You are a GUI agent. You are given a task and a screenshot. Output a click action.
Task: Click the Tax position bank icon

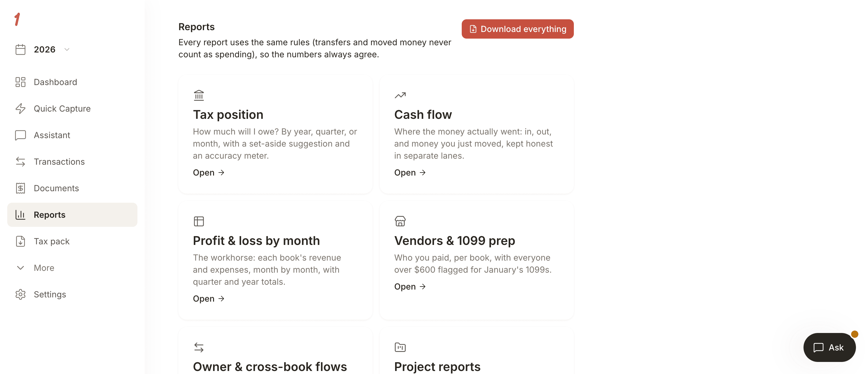pos(199,95)
